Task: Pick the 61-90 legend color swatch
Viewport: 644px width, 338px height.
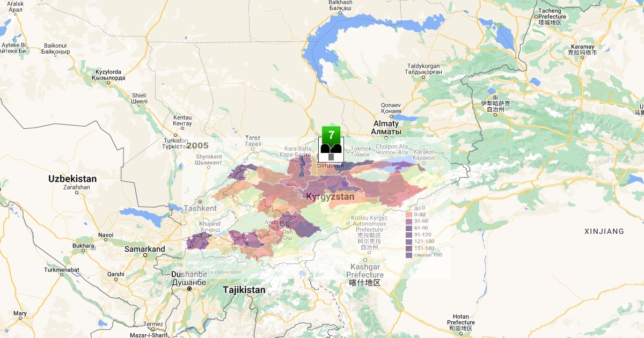Action: (x=409, y=228)
